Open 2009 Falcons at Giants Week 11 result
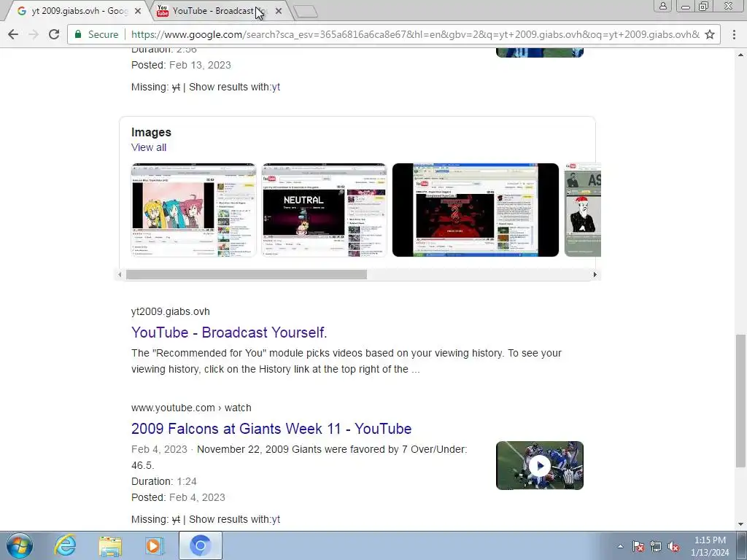The width and height of the screenshot is (747, 560). (271, 429)
